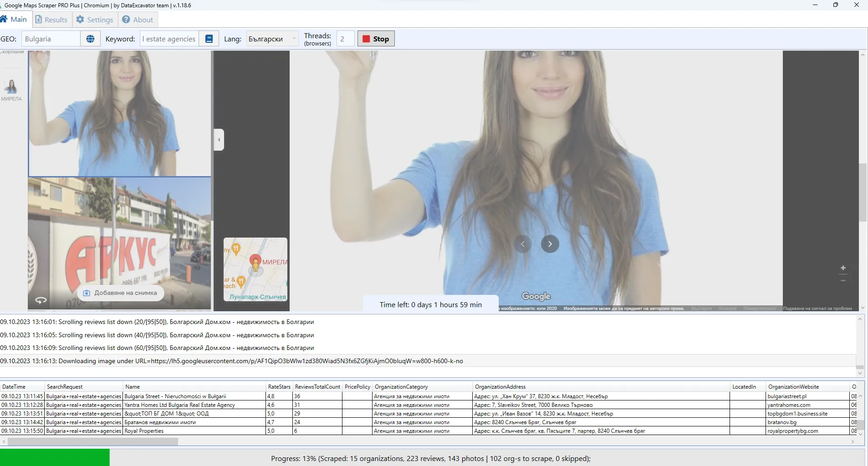The image size is (868, 466).
Task: Click the globe icon beside GEO field
Action: [x=90, y=39]
